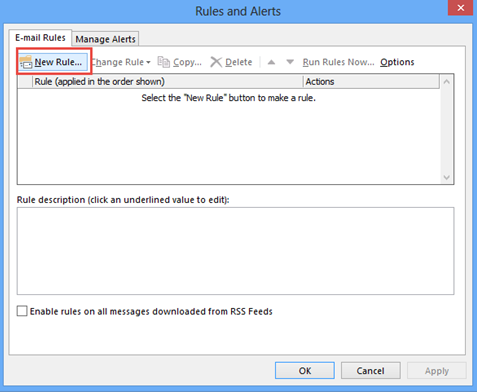
Task: Switch to the Manage Alerts tab
Action: pyautogui.click(x=105, y=39)
